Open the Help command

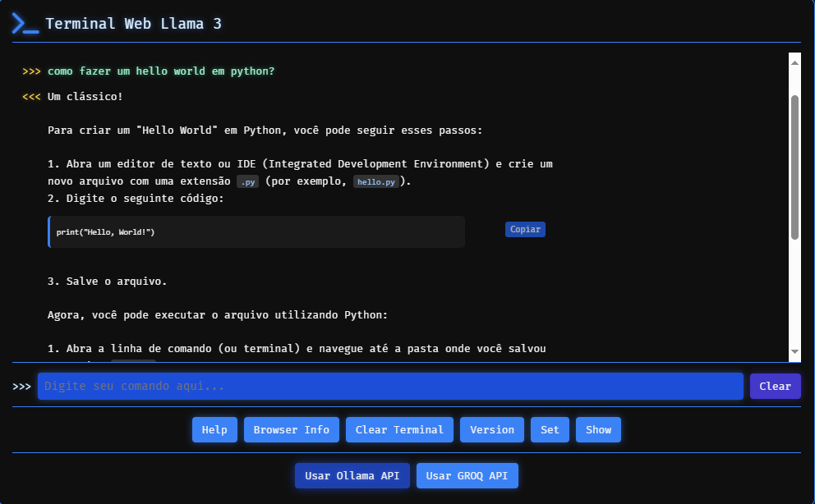coord(214,430)
